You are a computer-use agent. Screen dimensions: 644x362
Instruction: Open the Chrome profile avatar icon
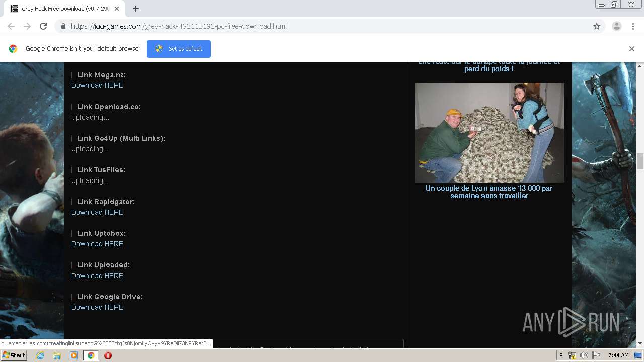point(617,26)
